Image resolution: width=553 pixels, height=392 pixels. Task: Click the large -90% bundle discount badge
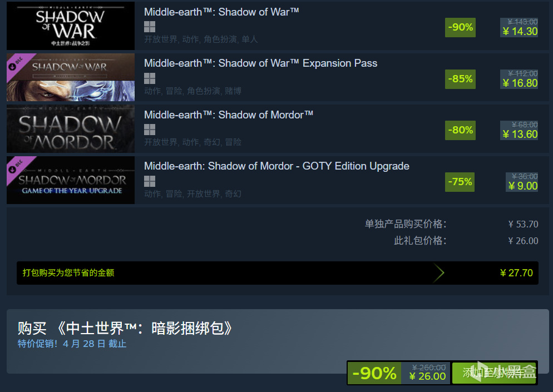[374, 373]
